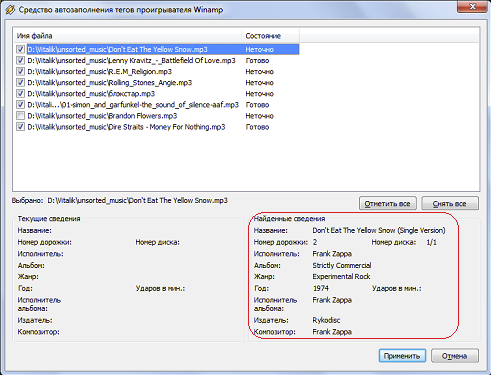Click the composer value Frank Zappa

pyautogui.click(x=332, y=332)
